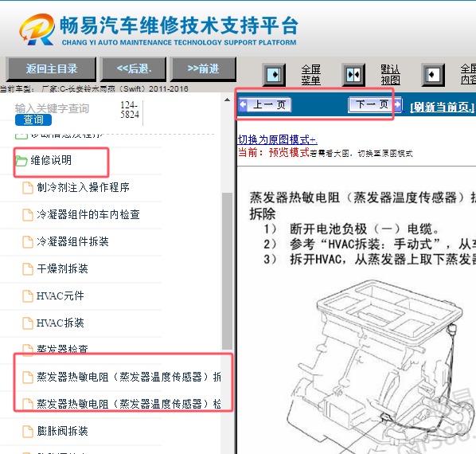Screen dimensions: 476x454
Task: Click the HVAC unit diagram image
Action: click(381, 366)
